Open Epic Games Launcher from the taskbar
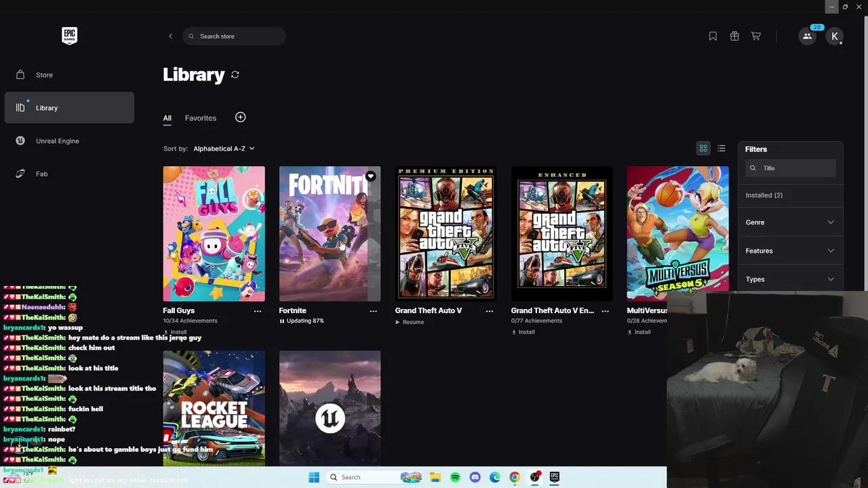 [555, 477]
